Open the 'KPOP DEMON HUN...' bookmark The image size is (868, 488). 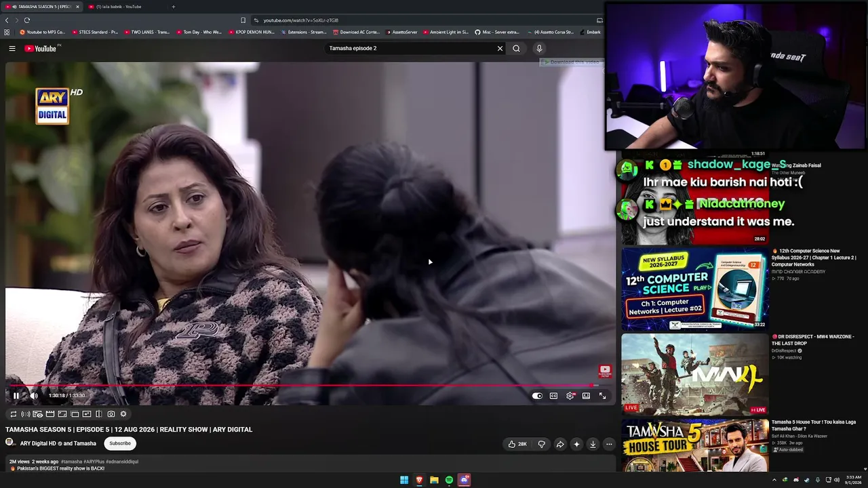pos(252,32)
